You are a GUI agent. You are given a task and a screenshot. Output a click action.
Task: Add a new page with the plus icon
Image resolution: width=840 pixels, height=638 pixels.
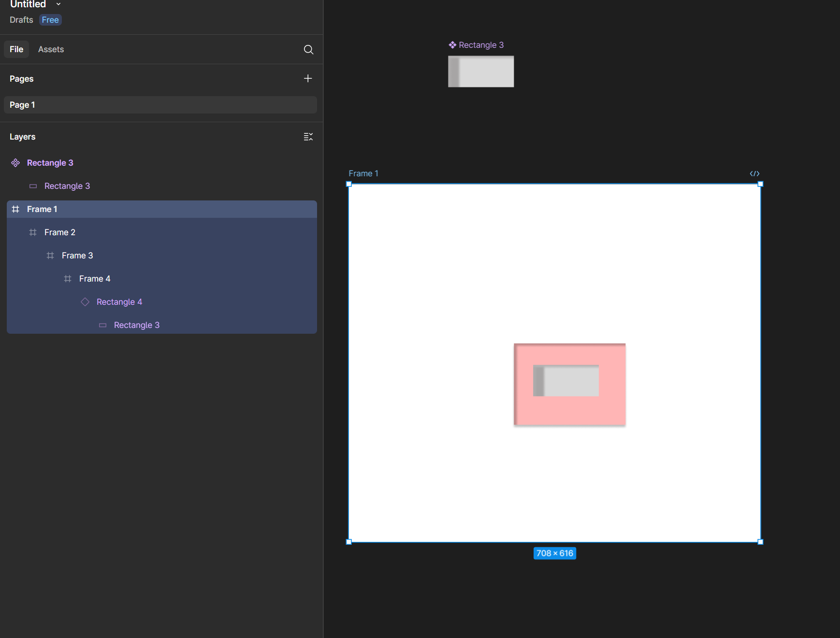coord(308,78)
